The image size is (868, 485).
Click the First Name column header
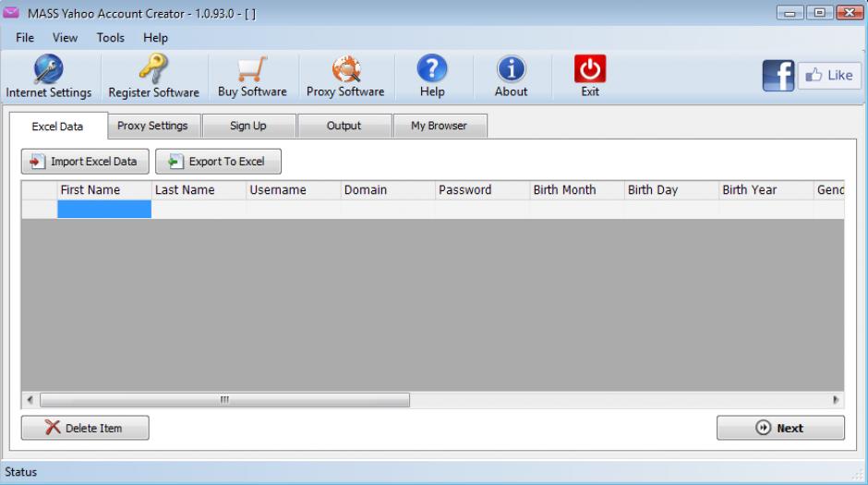point(104,190)
